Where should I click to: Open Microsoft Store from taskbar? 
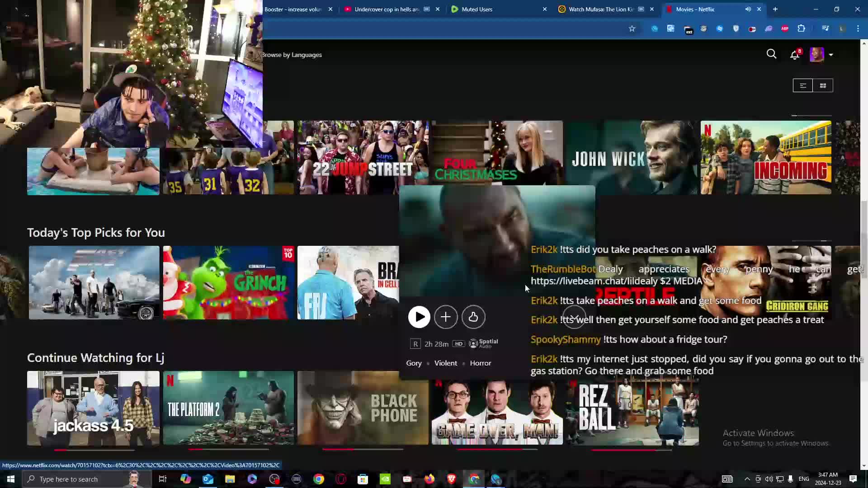[x=363, y=479]
